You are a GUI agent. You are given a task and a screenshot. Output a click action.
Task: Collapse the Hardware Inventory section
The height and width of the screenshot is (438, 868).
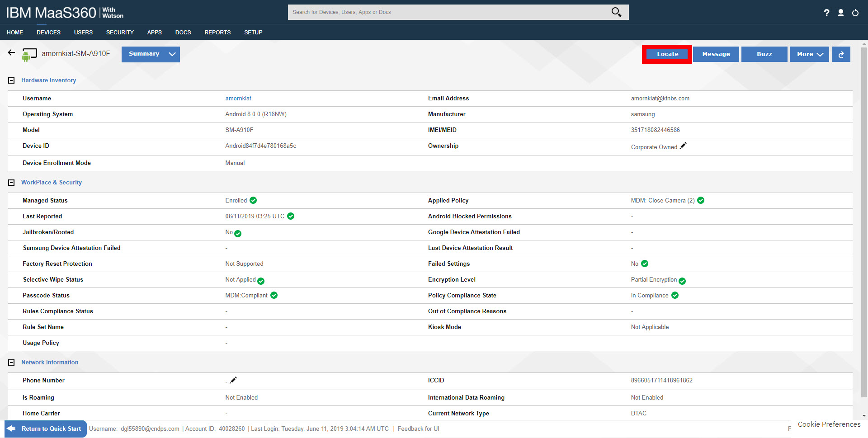point(11,80)
